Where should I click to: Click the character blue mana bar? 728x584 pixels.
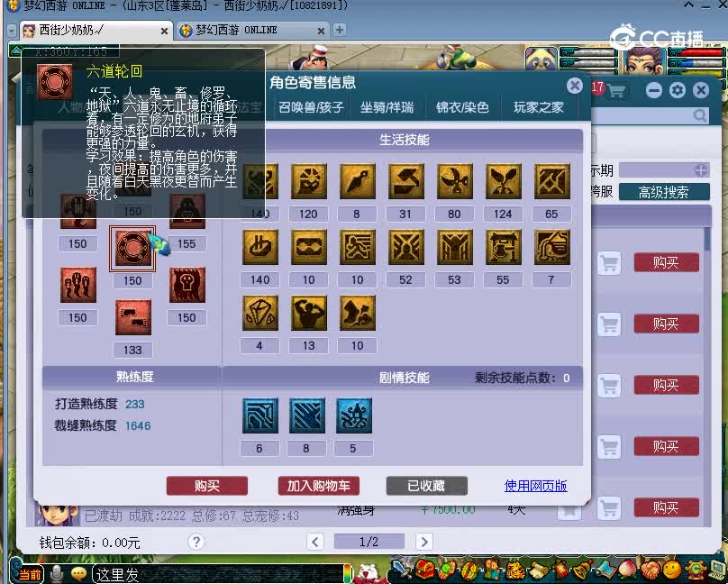tap(697, 63)
